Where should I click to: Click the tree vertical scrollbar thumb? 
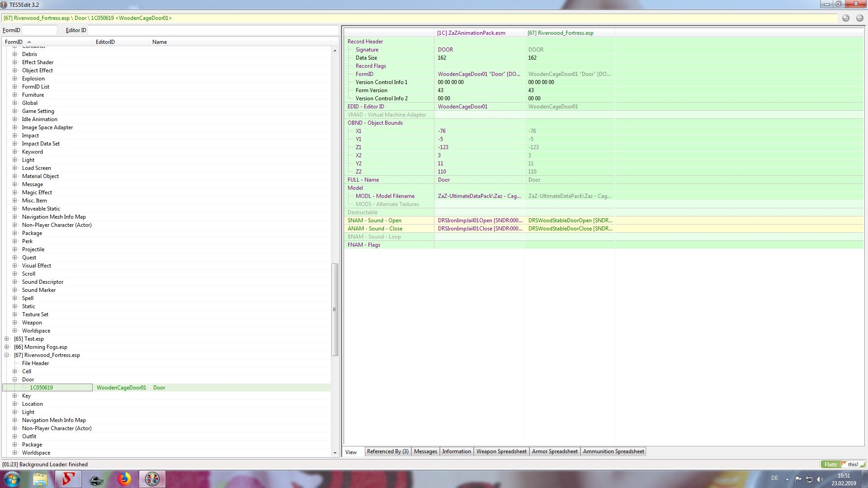(x=335, y=310)
